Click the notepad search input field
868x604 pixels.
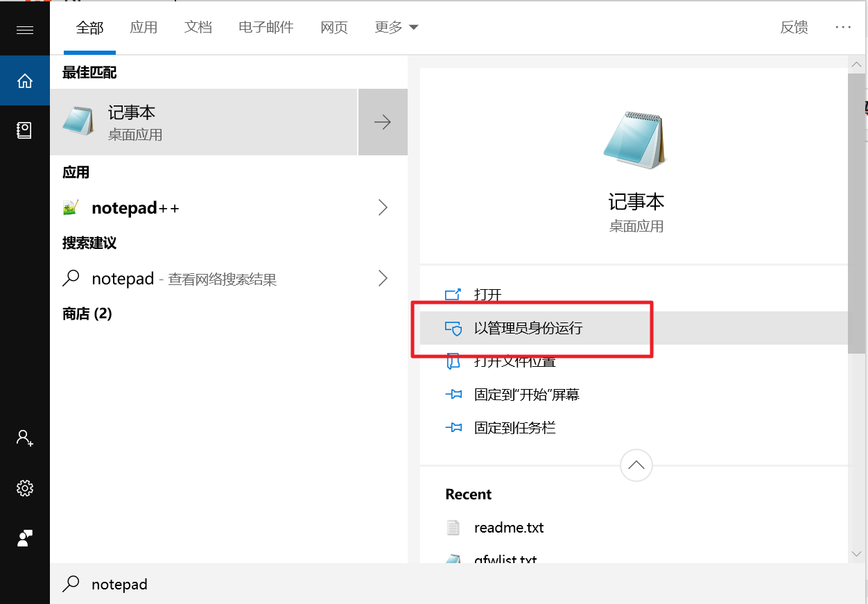(x=277, y=585)
